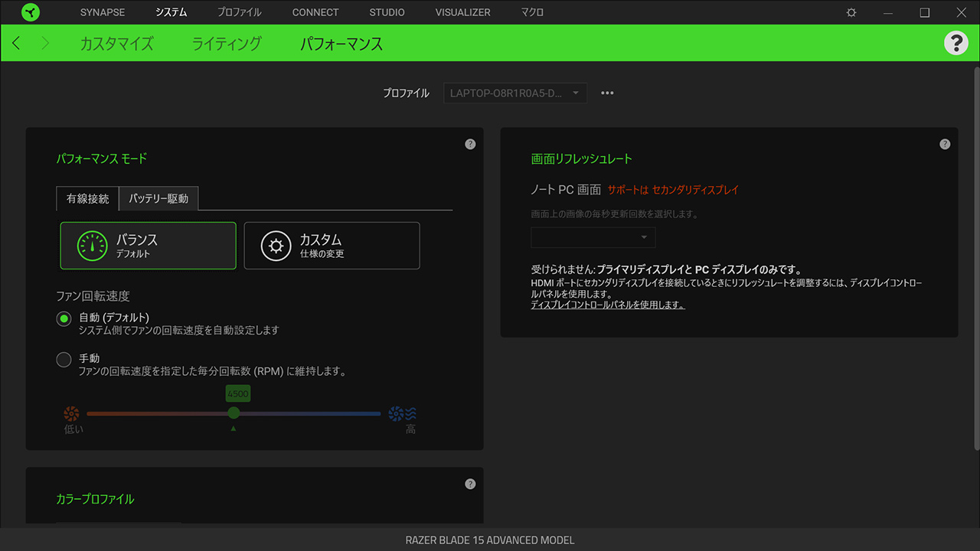980x551 pixels.
Task: Click the low fan speed icon
Action: click(71, 414)
